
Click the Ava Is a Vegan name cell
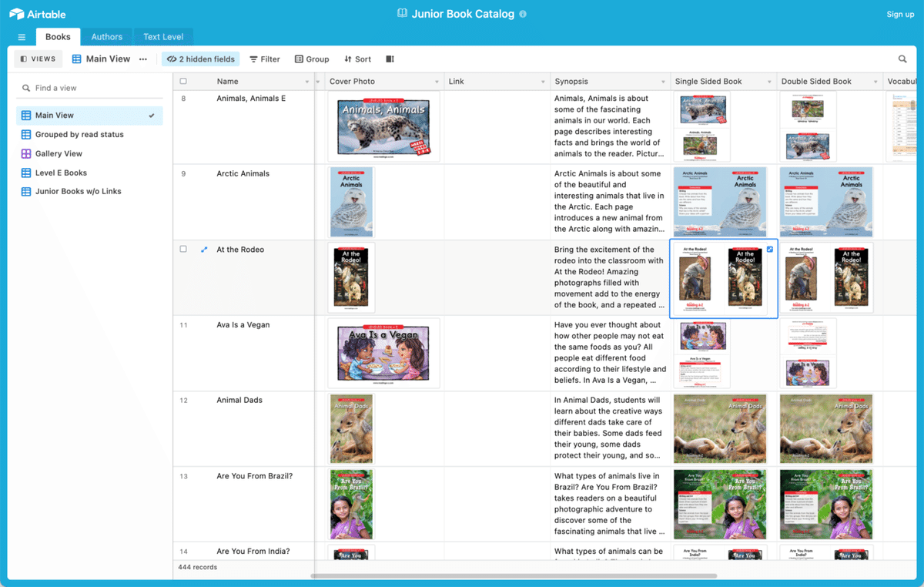pyautogui.click(x=243, y=325)
